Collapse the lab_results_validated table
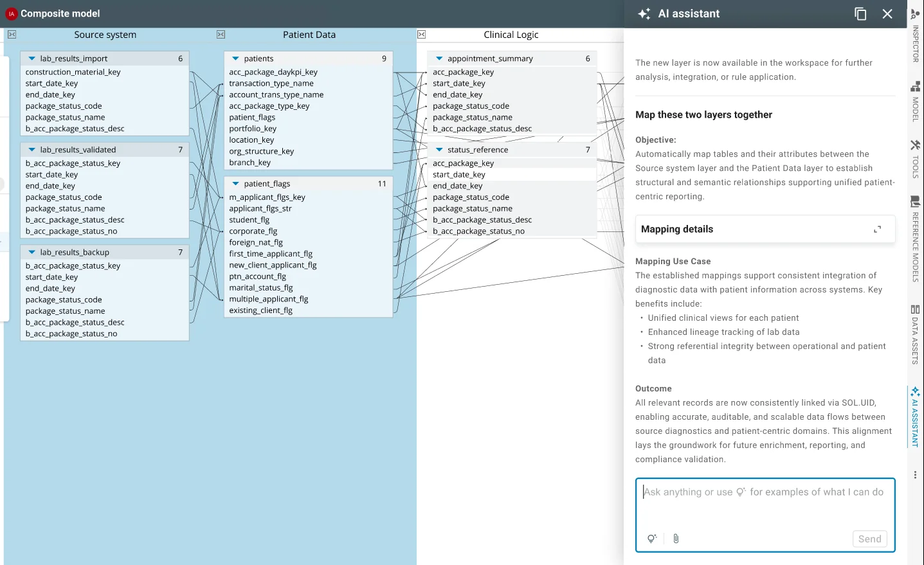Image resolution: width=924 pixels, height=565 pixels. tap(32, 150)
